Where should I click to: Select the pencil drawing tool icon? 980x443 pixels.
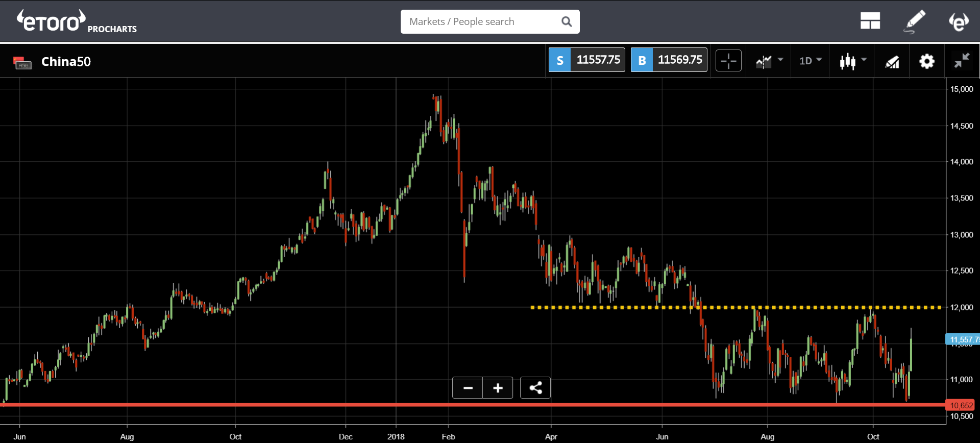[x=915, y=21]
